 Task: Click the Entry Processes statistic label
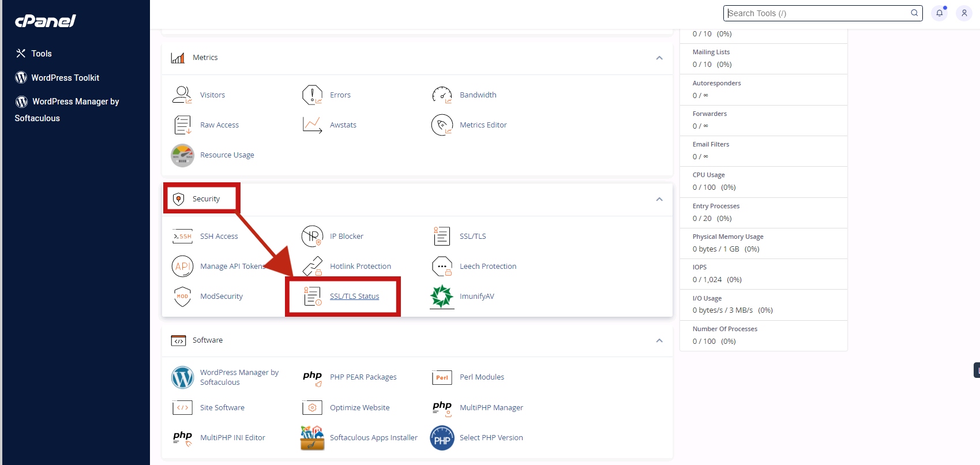716,206
